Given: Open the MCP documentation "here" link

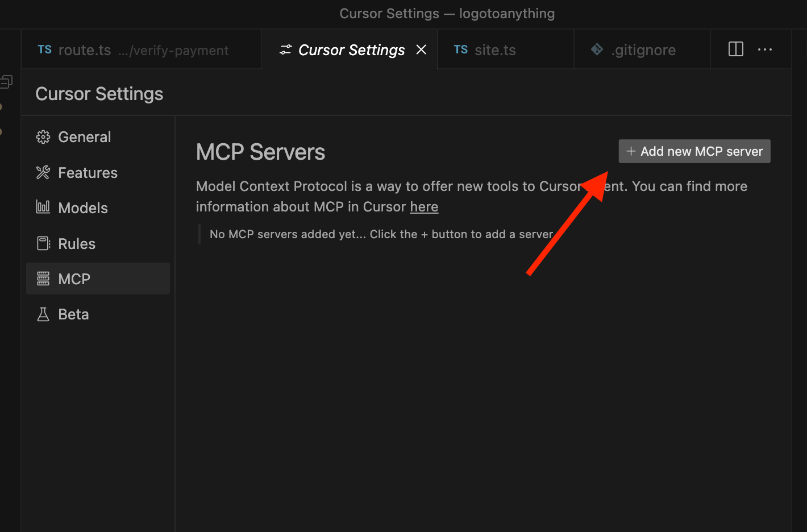Looking at the screenshot, I should point(424,206).
